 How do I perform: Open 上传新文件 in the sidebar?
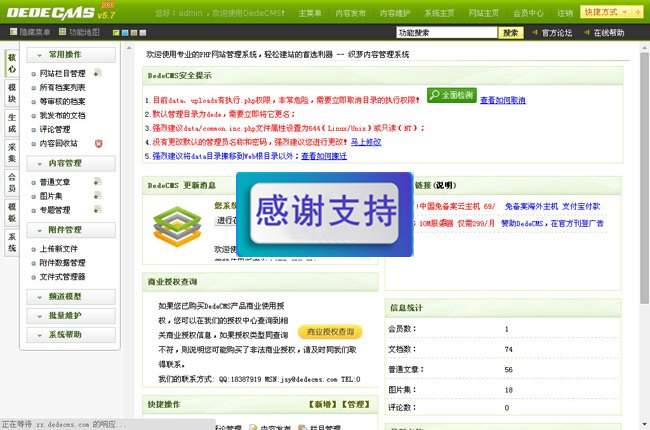[58, 249]
